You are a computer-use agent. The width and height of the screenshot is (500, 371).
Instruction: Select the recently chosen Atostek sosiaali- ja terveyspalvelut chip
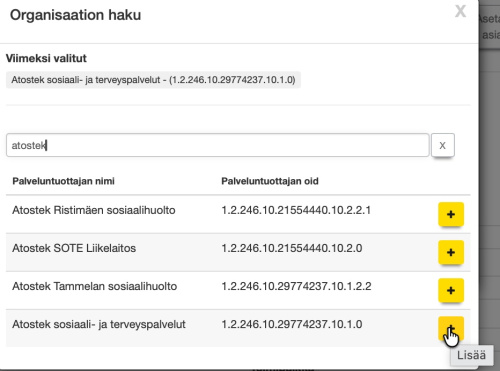pyautogui.click(x=153, y=80)
